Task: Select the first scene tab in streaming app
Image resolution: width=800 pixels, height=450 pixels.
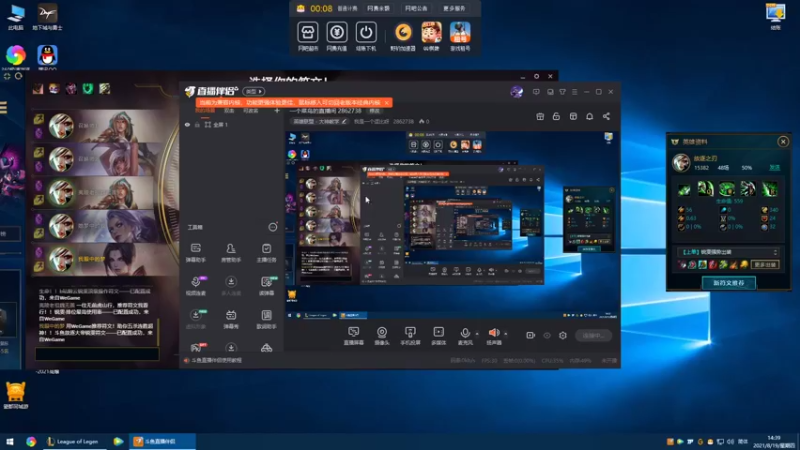Action: [x=204, y=111]
